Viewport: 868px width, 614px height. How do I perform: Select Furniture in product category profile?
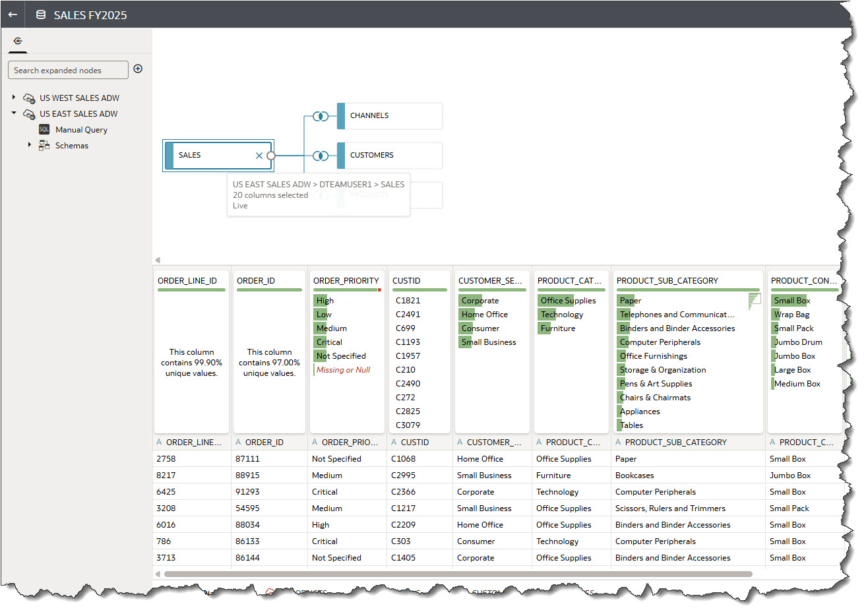(x=558, y=328)
